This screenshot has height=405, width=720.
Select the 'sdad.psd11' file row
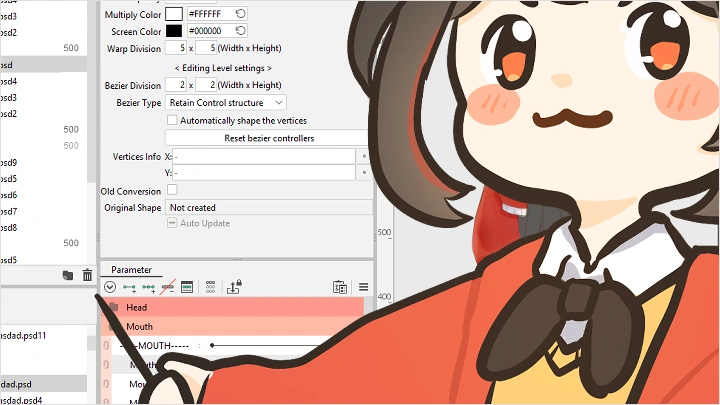click(x=44, y=335)
